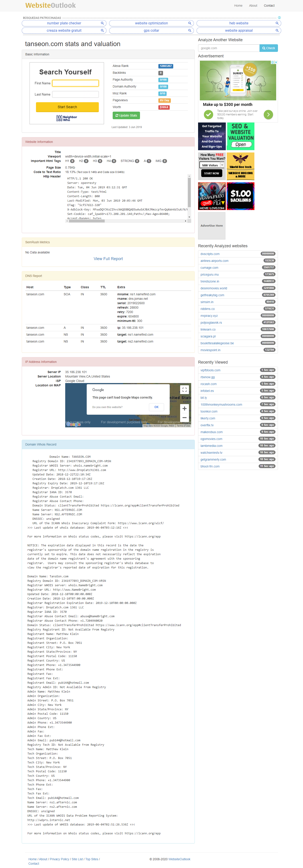Open vipfbtools.com in Recently Viewed
Screen dimensions: 303x868
210,370
